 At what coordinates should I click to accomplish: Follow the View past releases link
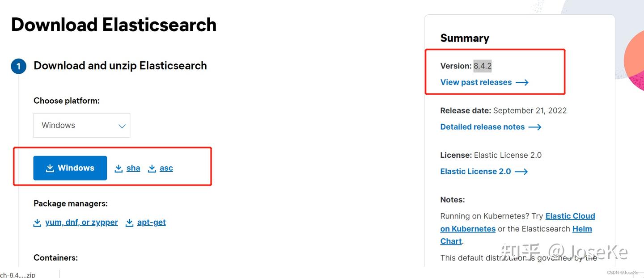coord(476,82)
